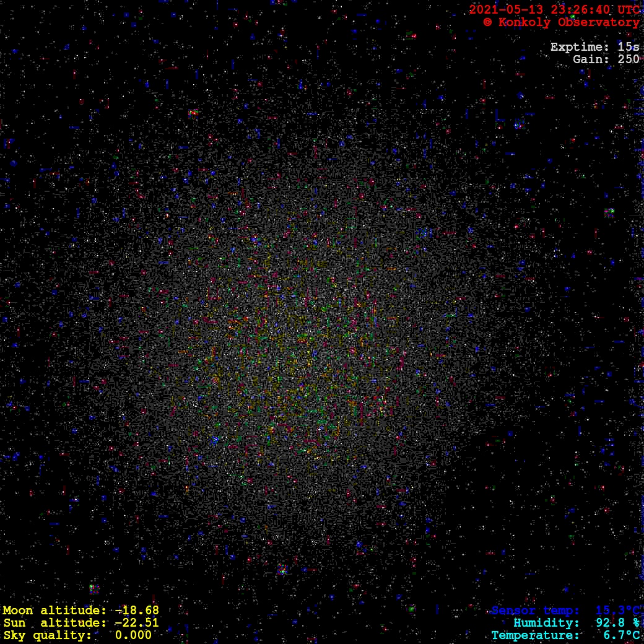Screen dimensions: 644x644
Task: Select the gain value 250
Action: coord(629,59)
